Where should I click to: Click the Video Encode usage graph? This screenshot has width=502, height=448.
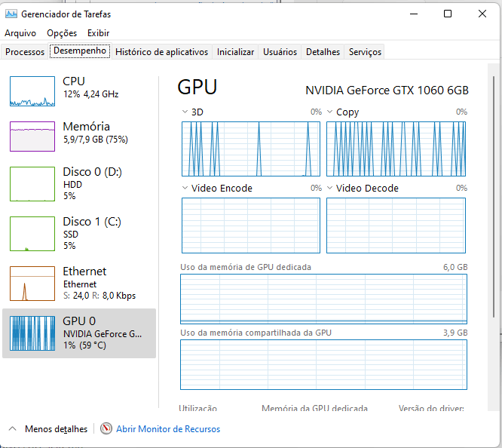point(251,226)
